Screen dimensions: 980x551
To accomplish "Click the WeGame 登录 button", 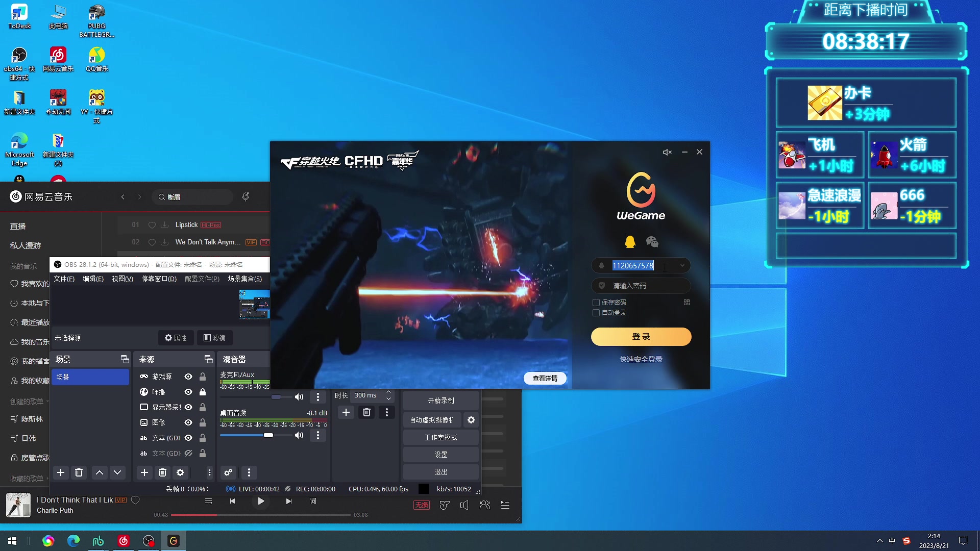I will (641, 337).
